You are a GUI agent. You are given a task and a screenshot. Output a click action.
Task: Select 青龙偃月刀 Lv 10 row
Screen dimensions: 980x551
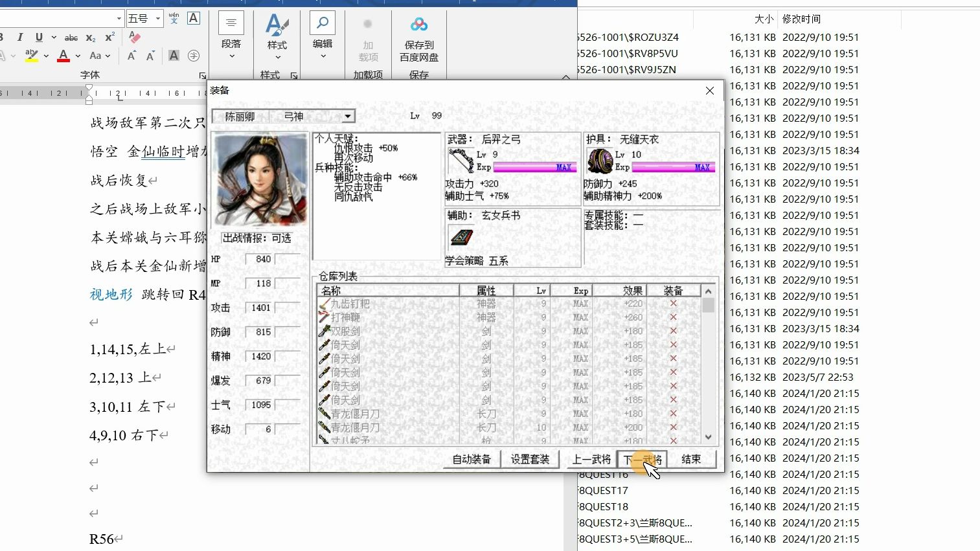508,427
